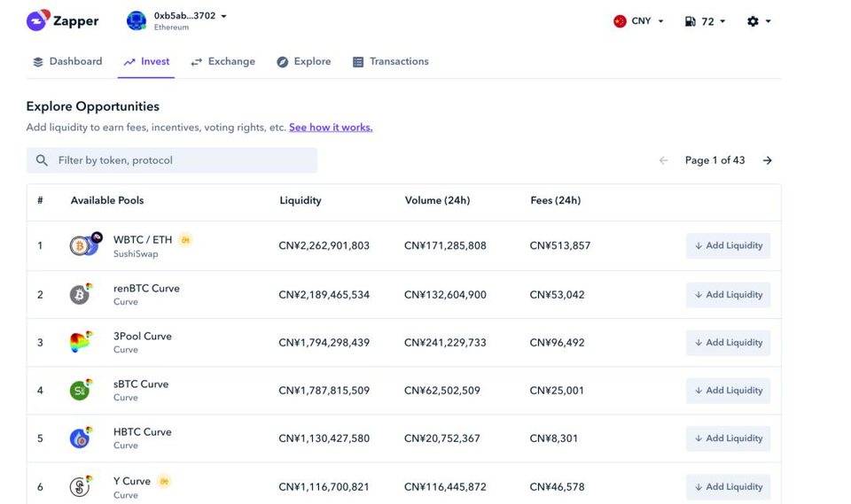Click the 3Pool Curve rainbow icon

click(81, 343)
